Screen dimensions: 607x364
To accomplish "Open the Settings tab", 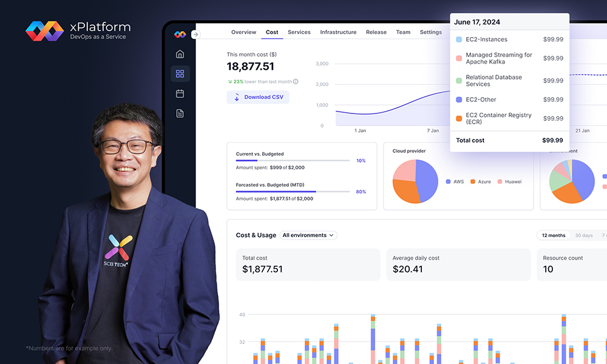I will click(x=430, y=32).
